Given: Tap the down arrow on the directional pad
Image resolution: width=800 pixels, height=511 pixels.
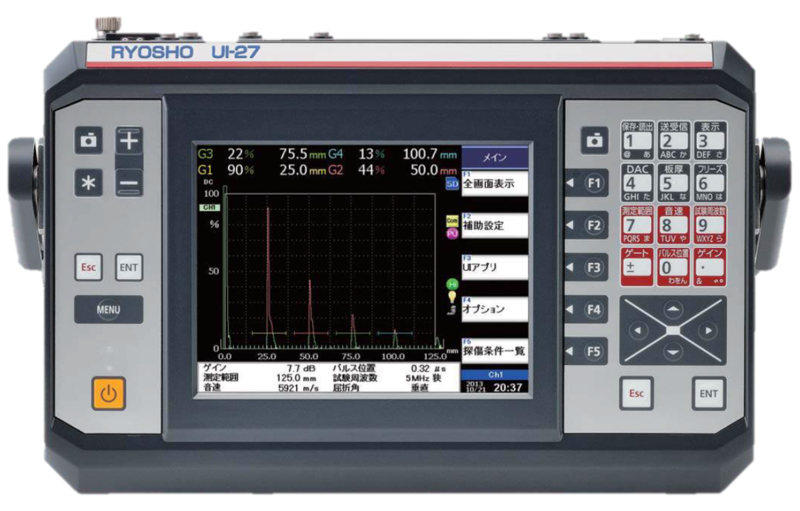Looking at the screenshot, I should tap(673, 352).
